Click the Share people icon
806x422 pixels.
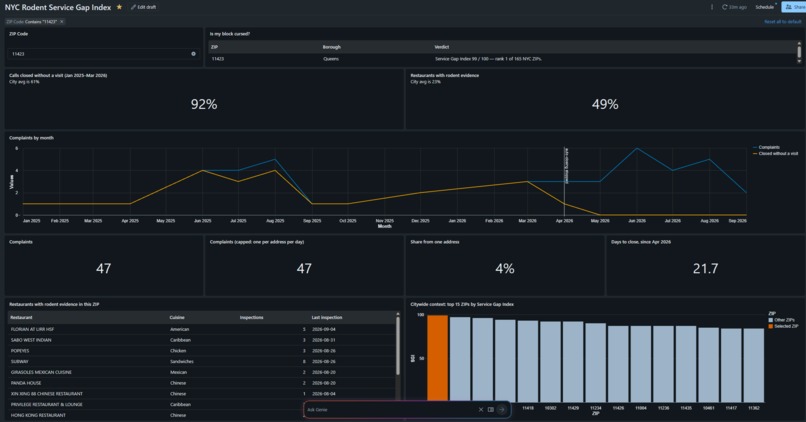pos(789,7)
